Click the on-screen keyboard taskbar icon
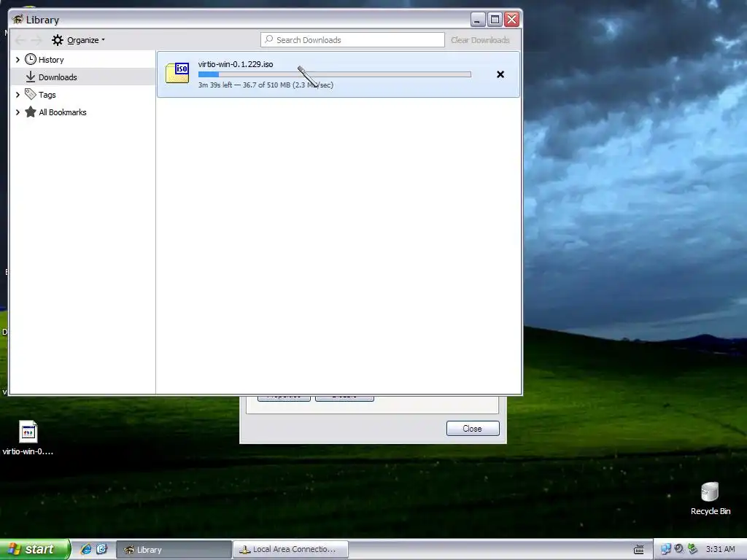The image size is (747, 560). pos(639,550)
